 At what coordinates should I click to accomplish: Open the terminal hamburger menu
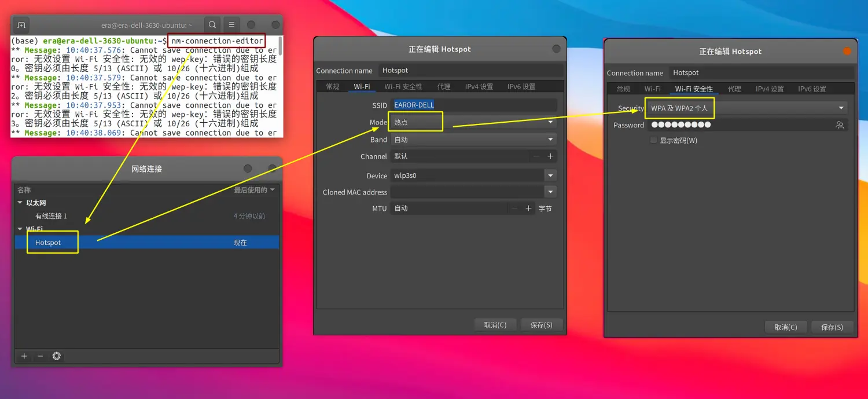pyautogui.click(x=231, y=25)
